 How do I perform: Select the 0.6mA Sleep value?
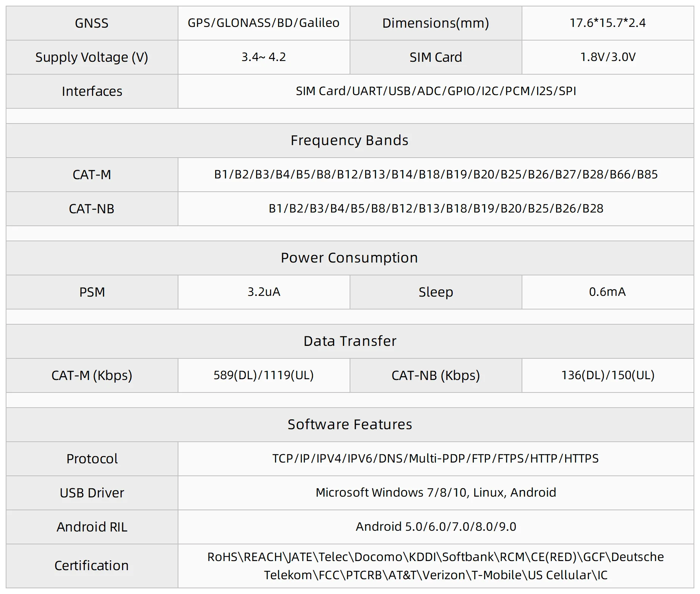tap(608, 292)
